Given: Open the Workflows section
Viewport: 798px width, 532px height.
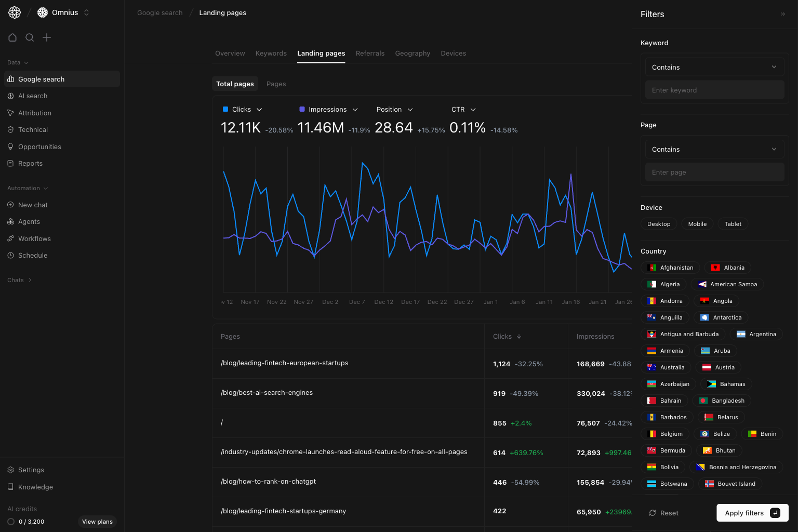Looking at the screenshot, I should click(35, 238).
